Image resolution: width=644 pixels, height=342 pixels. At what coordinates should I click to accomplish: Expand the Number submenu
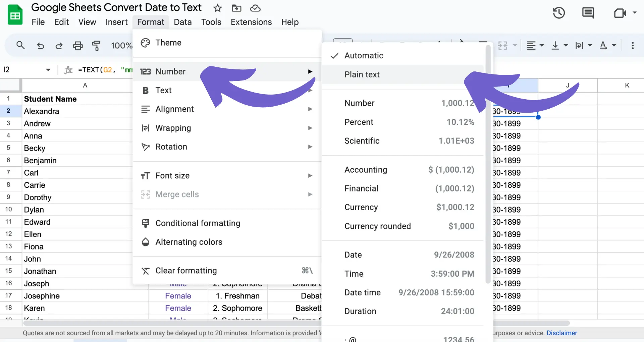(227, 71)
